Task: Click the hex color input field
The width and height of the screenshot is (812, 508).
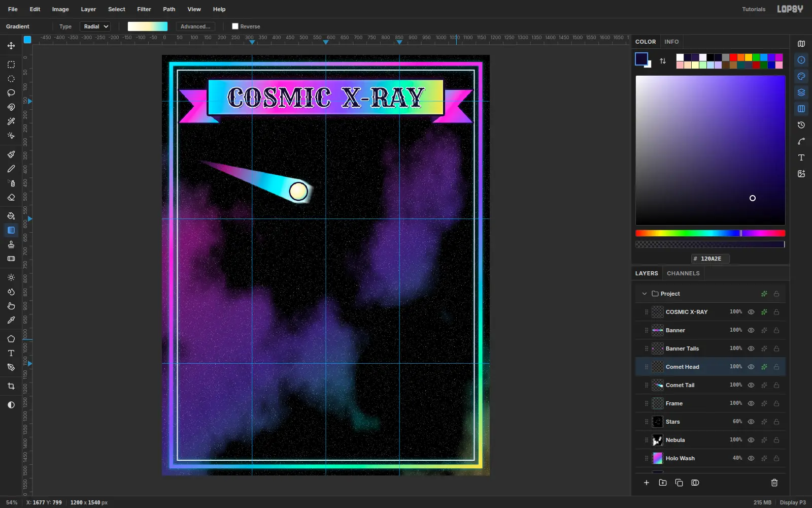Action: click(710, 259)
